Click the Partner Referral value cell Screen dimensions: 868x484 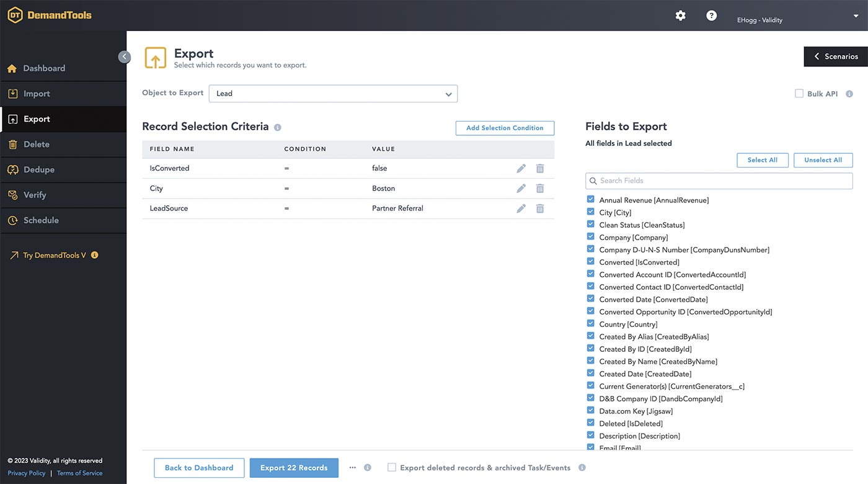tap(397, 208)
